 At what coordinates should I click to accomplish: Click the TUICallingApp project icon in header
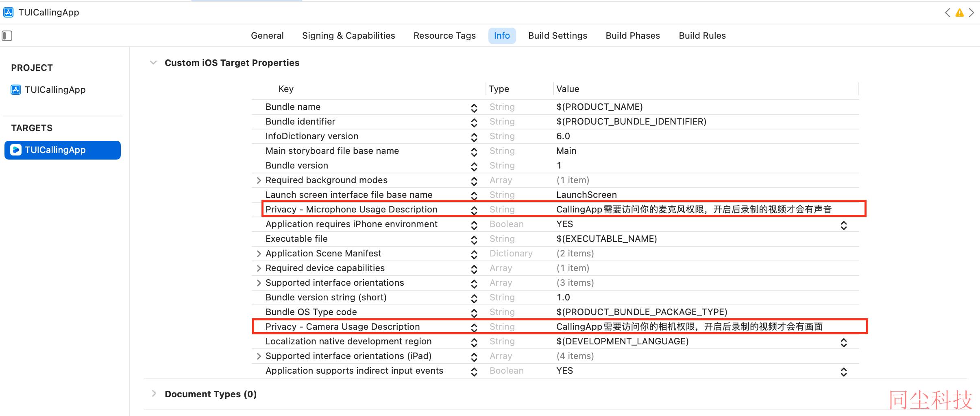point(8,13)
